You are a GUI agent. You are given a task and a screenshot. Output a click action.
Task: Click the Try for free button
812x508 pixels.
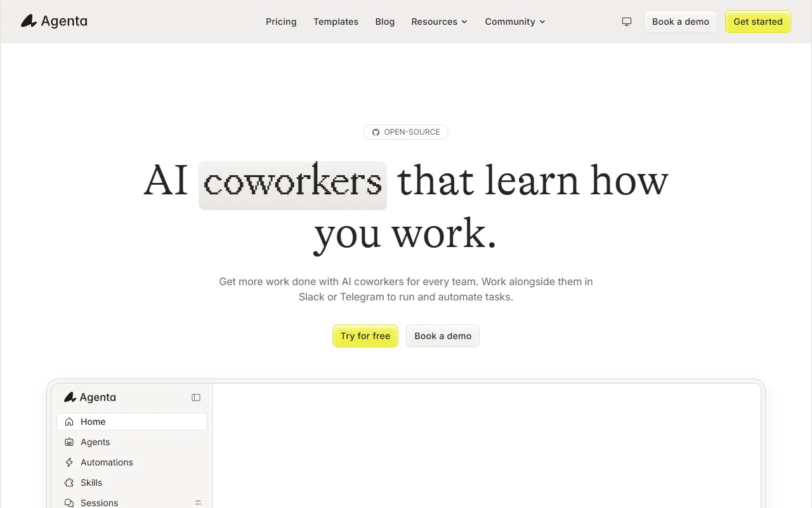365,336
